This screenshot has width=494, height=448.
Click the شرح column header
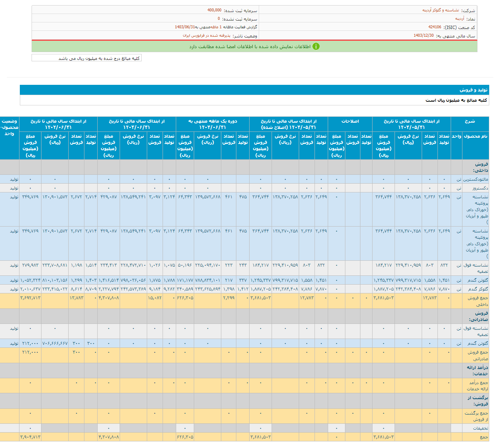click(x=469, y=121)
